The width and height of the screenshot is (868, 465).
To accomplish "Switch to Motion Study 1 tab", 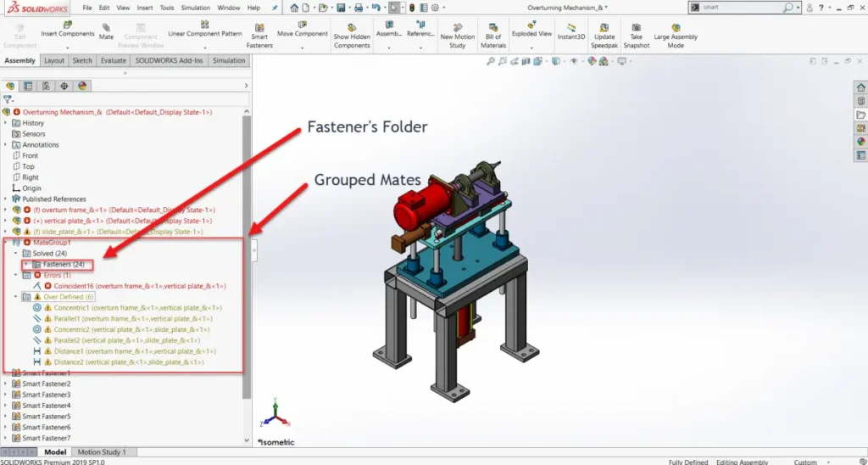I will click(x=102, y=452).
